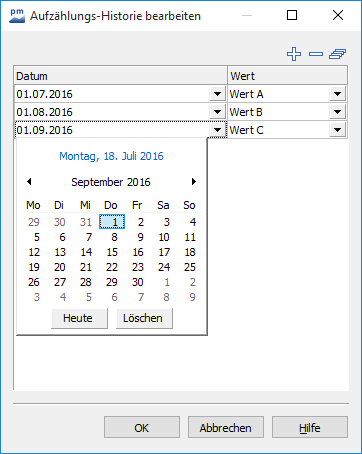This screenshot has width=362, height=454.
Task: Pick day 22 in the calendar
Action: pyautogui.click(x=112, y=267)
